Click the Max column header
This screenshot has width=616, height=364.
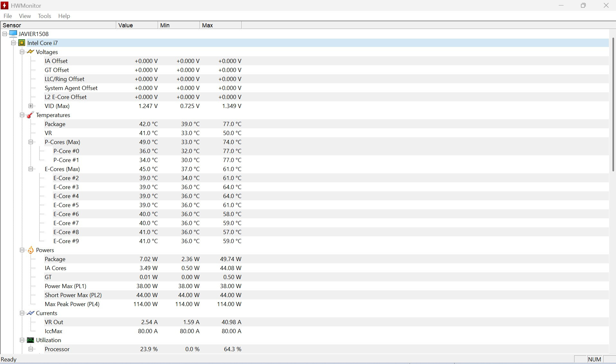(220, 25)
